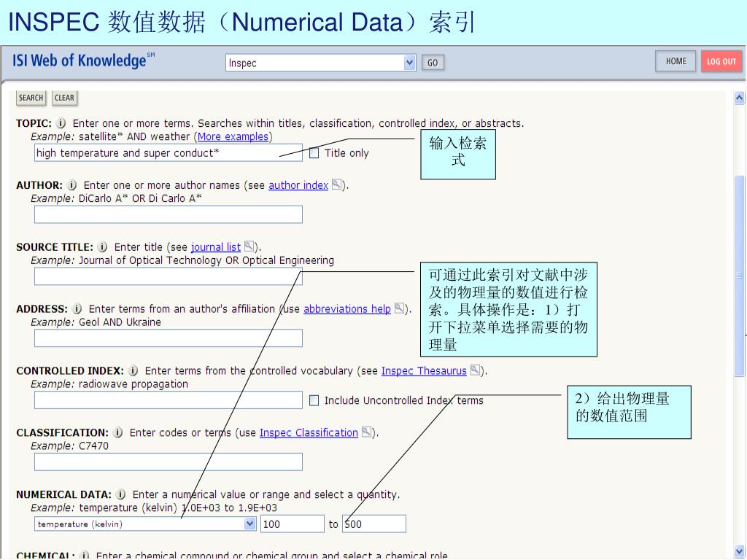This screenshot has width=747, height=560.
Task: Enable the Title only checkbox
Action: pyautogui.click(x=314, y=153)
